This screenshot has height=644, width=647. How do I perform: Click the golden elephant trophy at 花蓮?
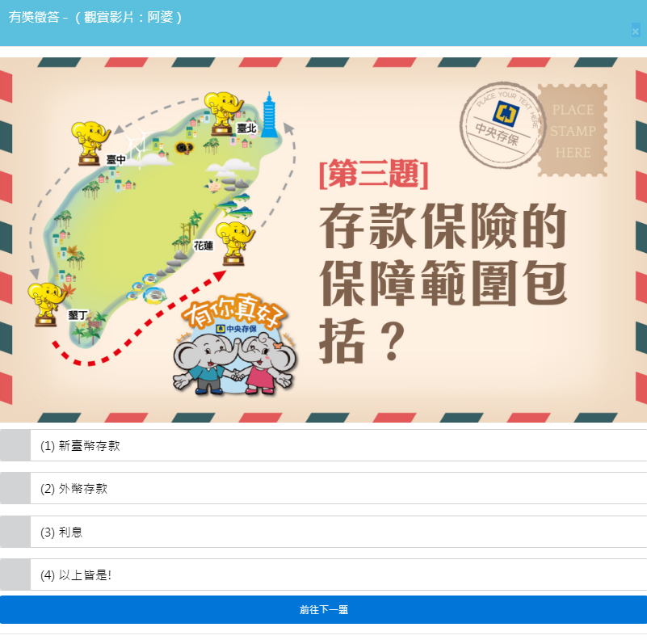(x=235, y=243)
